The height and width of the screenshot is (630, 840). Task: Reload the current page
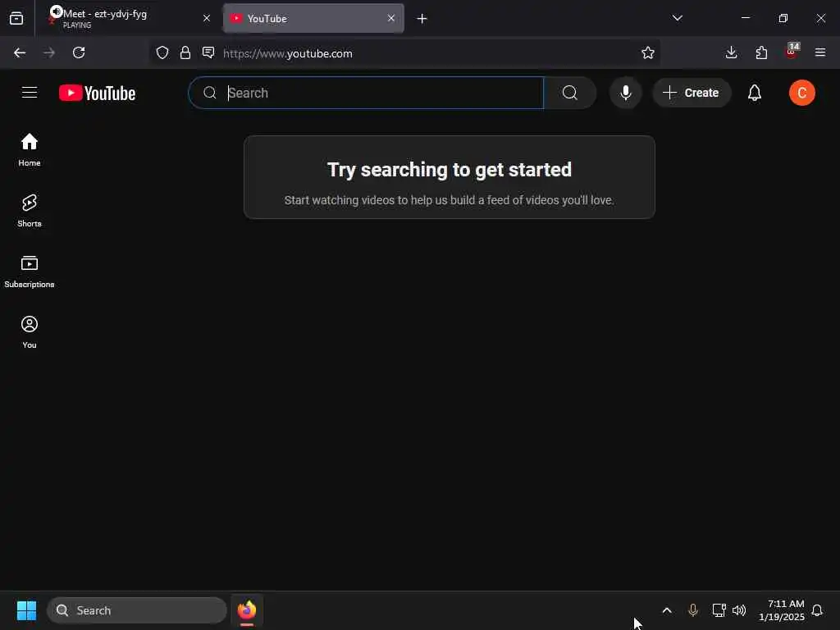pyautogui.click(x=79, y=52)
